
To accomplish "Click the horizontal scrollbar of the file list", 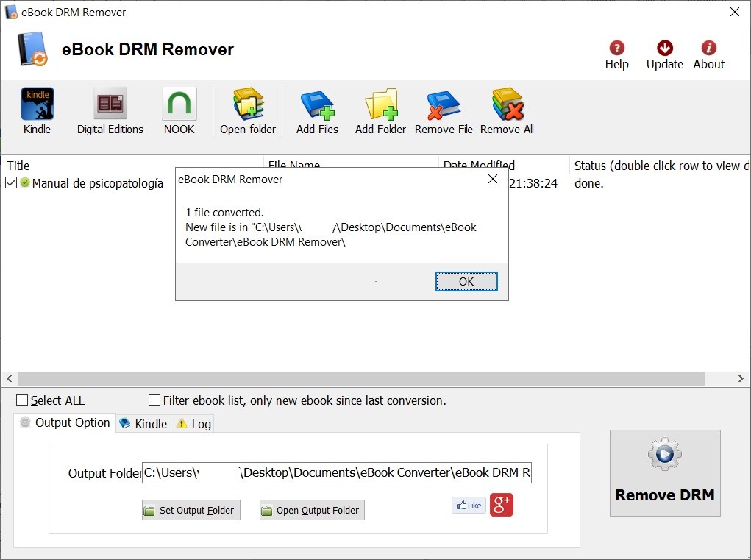I will (361, 378).
